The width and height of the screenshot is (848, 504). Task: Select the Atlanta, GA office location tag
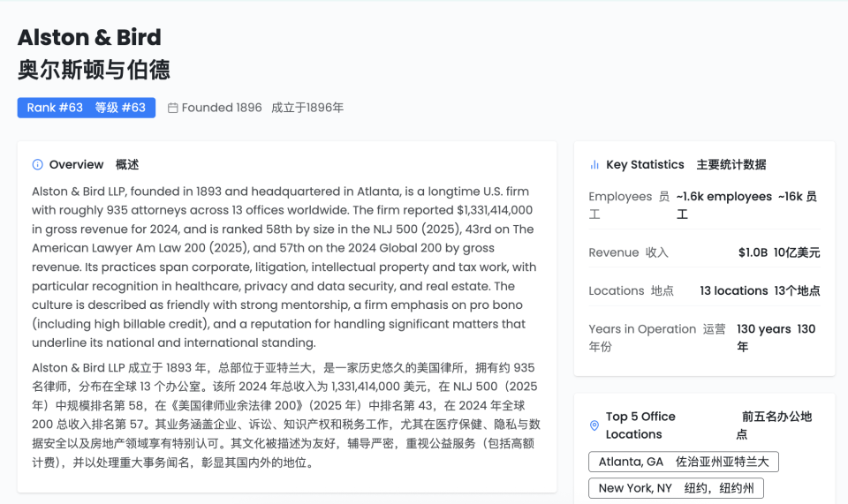[x=684, y=462]
